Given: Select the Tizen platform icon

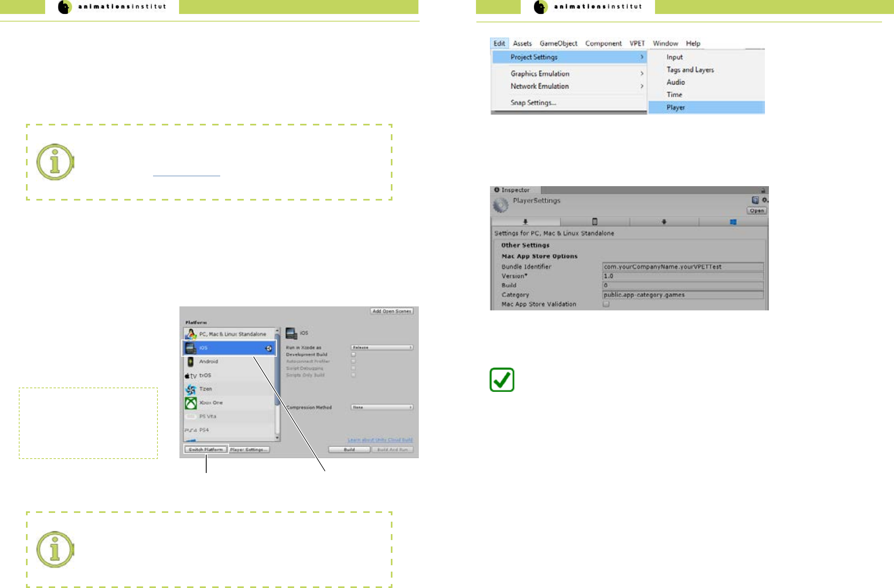Looking at the screenshot, I should click(191, 389).
